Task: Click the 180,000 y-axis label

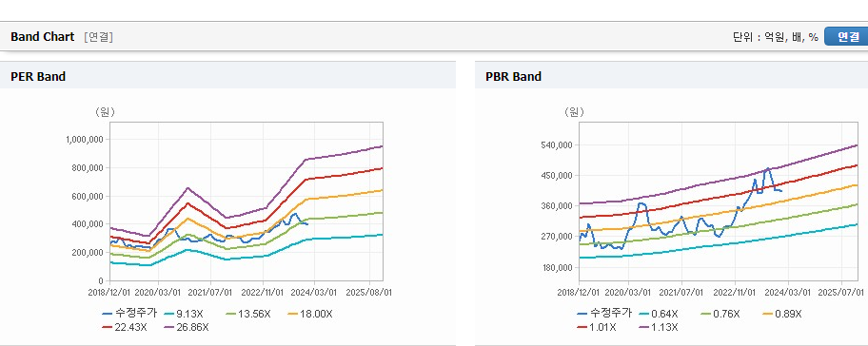Action: (557, 267)
